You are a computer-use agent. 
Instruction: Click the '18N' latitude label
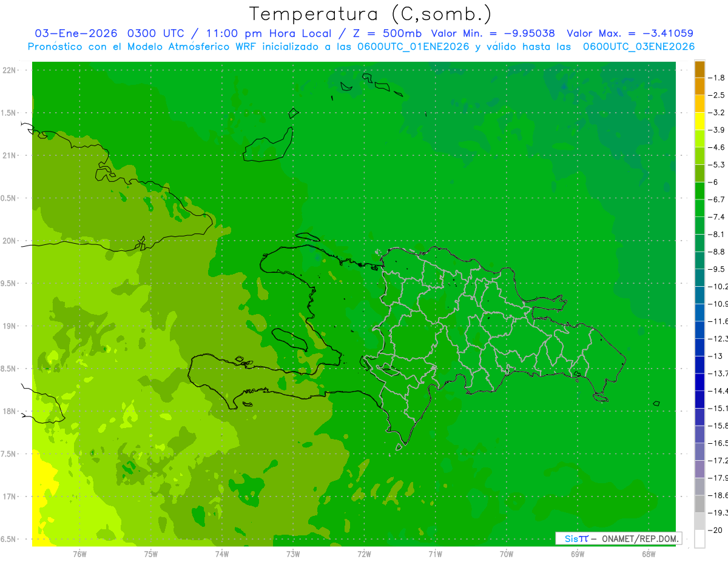[x=10, y=412]
